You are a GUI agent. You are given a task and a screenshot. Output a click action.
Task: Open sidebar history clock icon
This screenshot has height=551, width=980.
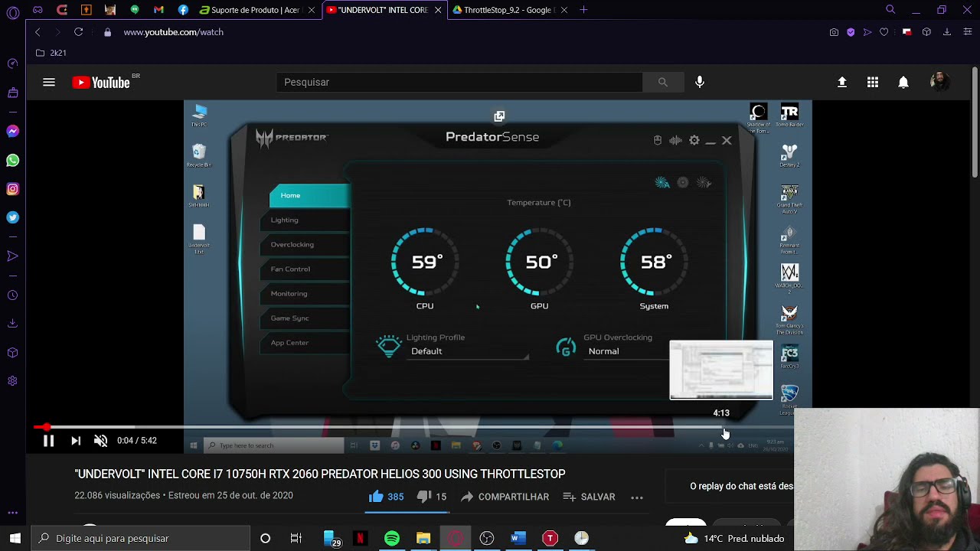(12, 295)
